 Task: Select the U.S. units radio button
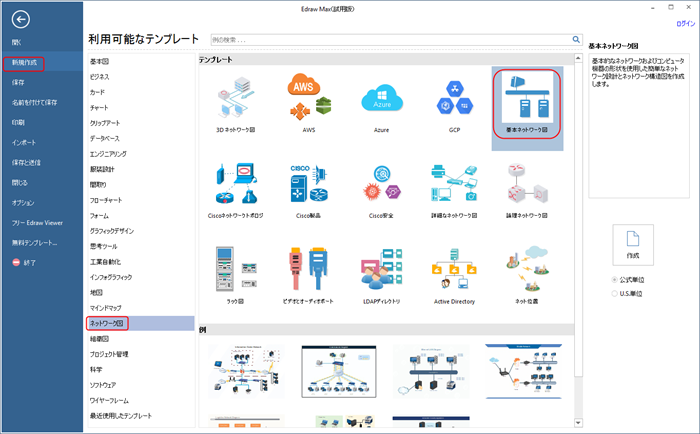614,293
